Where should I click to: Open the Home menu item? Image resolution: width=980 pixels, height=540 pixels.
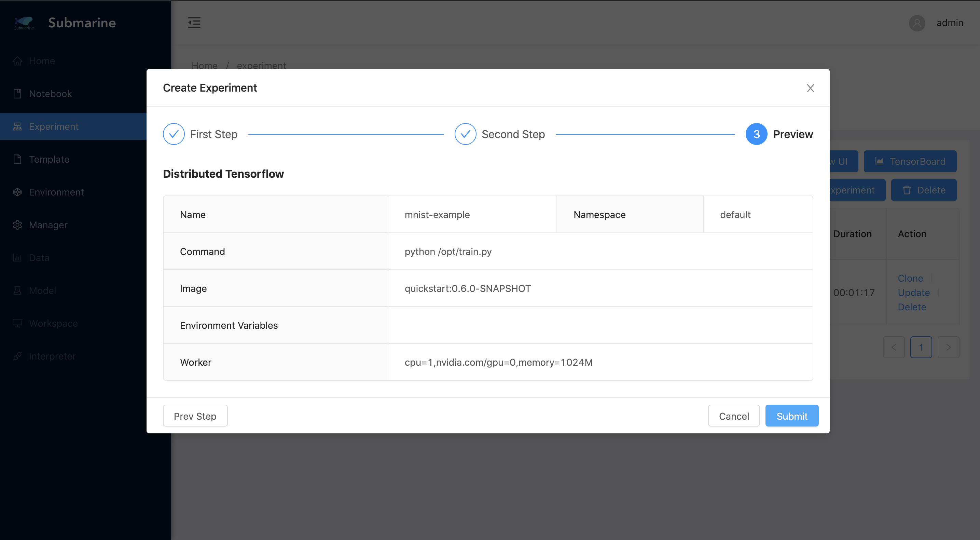tap(42, 61)
